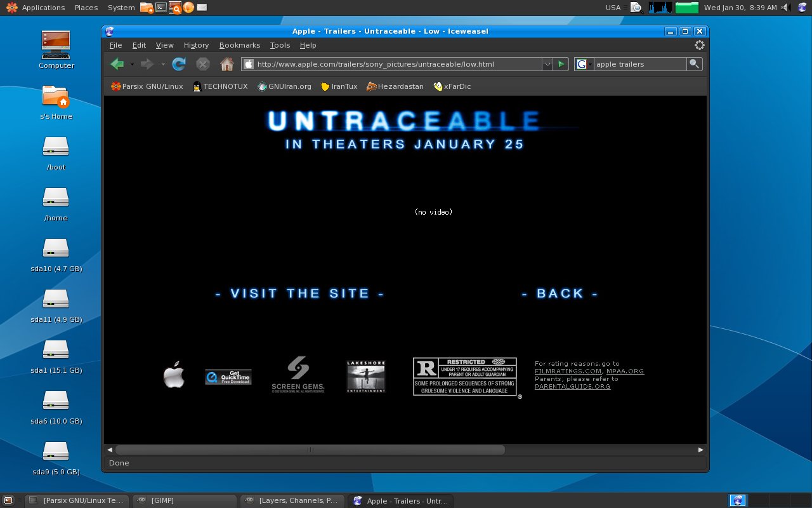812x508 pixels.
Task: Open the home folder launcher in top panel
Action: click(x=147, y=8)
